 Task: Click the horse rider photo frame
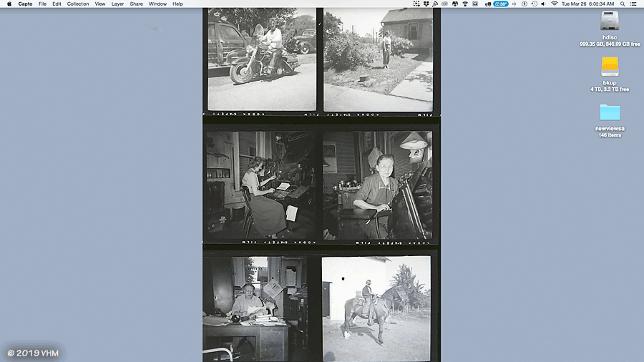(x=376, y=308)
